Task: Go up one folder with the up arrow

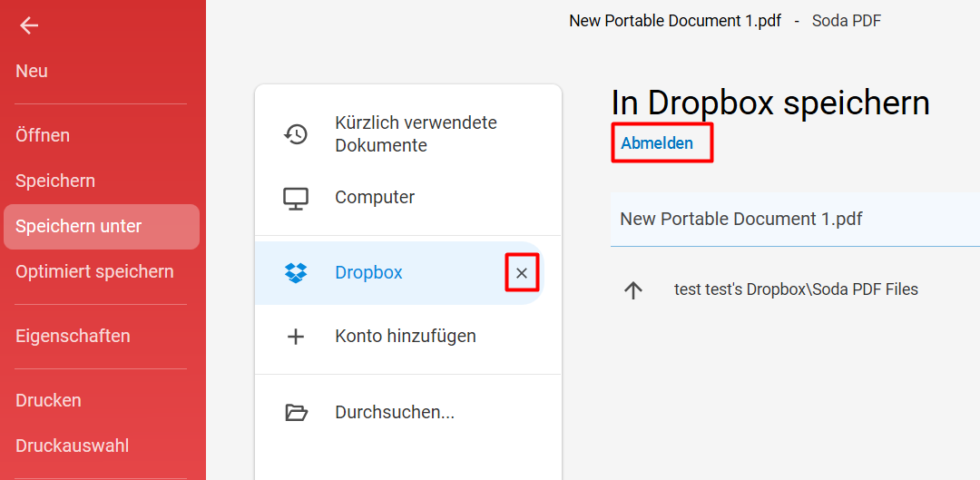Action: (633, 290)
